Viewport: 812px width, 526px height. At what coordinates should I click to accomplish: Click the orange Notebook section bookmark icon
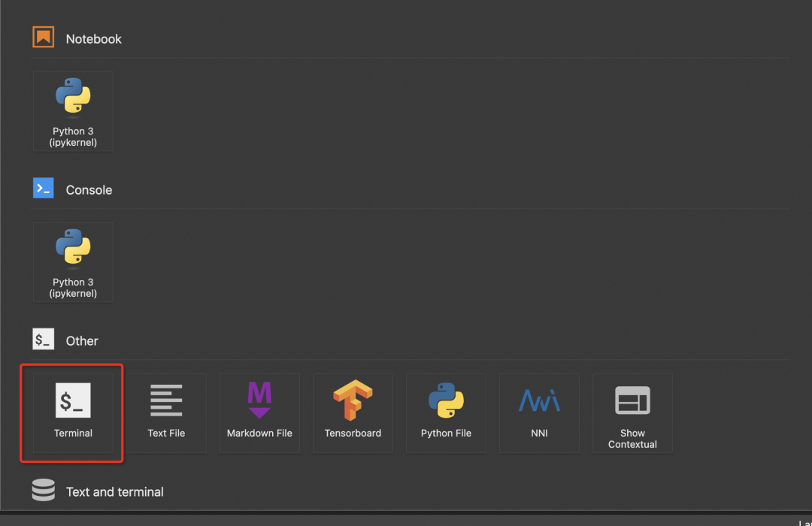[43, 36]
